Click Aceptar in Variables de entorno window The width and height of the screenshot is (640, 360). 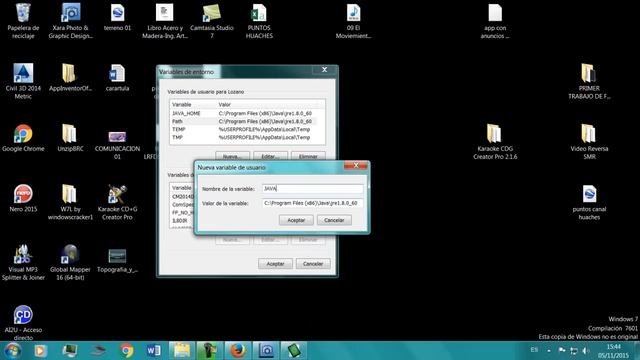(275, 264)
